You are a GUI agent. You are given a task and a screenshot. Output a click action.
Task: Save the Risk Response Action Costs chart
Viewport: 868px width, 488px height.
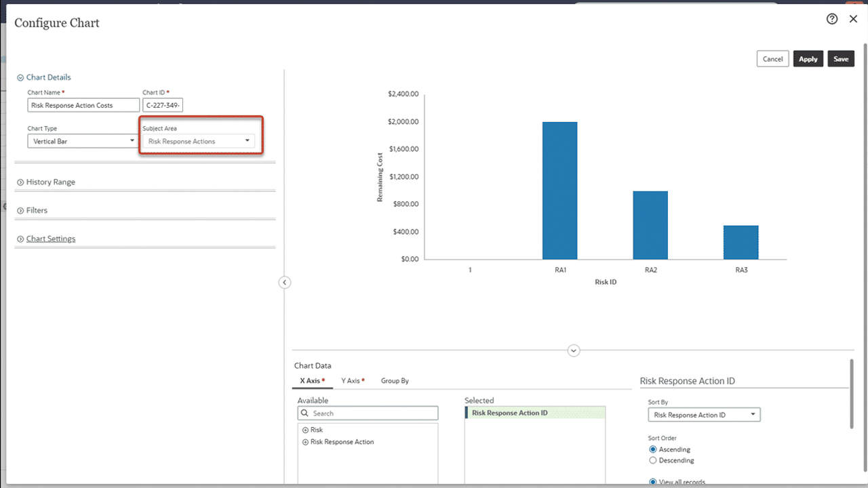coord(840,58)
